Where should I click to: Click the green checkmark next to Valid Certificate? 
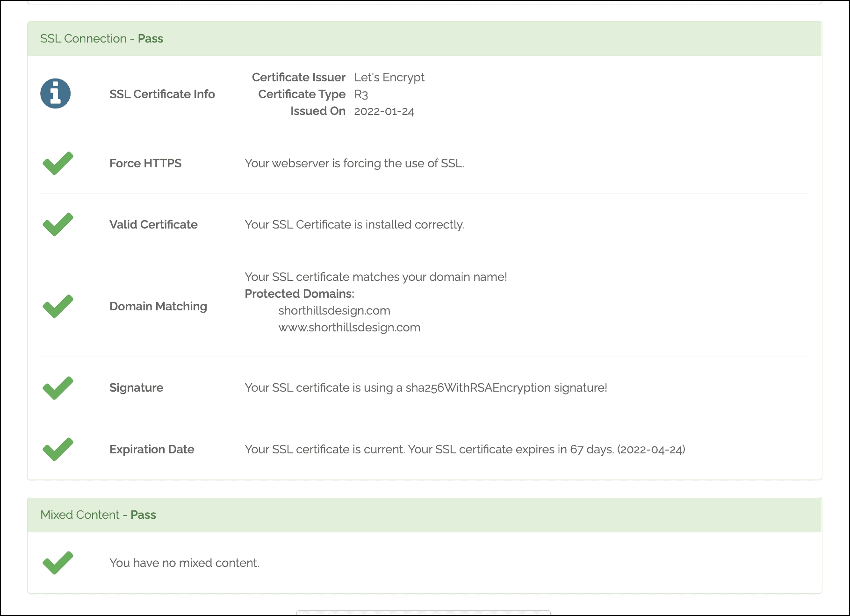[x=58, y=224]
